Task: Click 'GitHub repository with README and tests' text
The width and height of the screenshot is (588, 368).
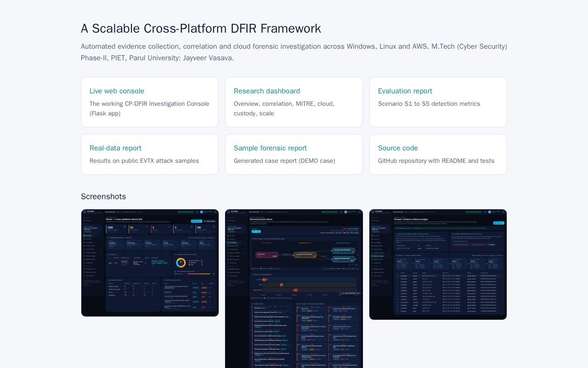Action: [x=436, y=161]
